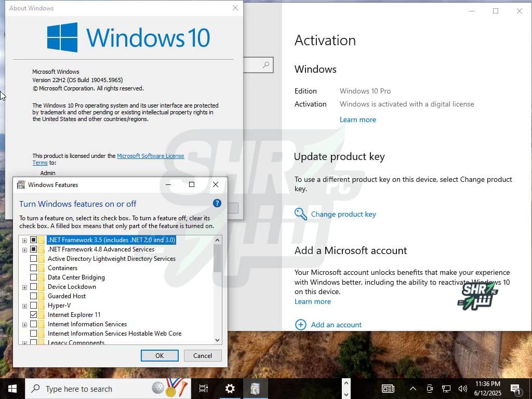Switch to the Windows Features taskbar app
532x399 pixels.
[255, 389]
